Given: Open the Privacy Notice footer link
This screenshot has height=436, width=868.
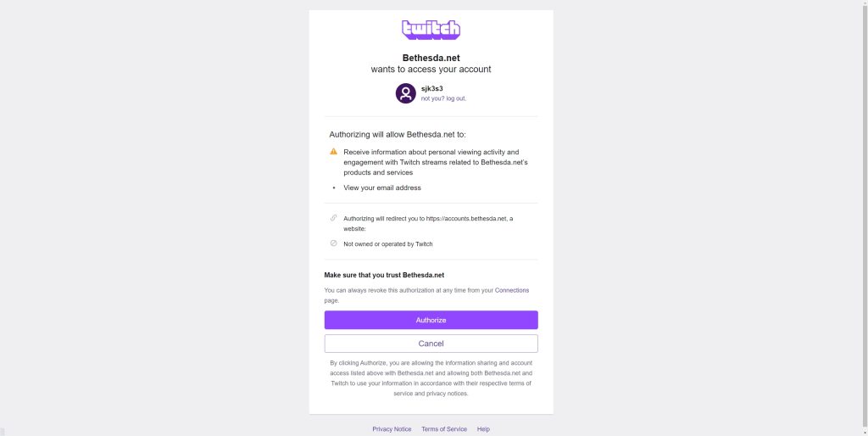Looking at the screenshot, I should point(392,429).
